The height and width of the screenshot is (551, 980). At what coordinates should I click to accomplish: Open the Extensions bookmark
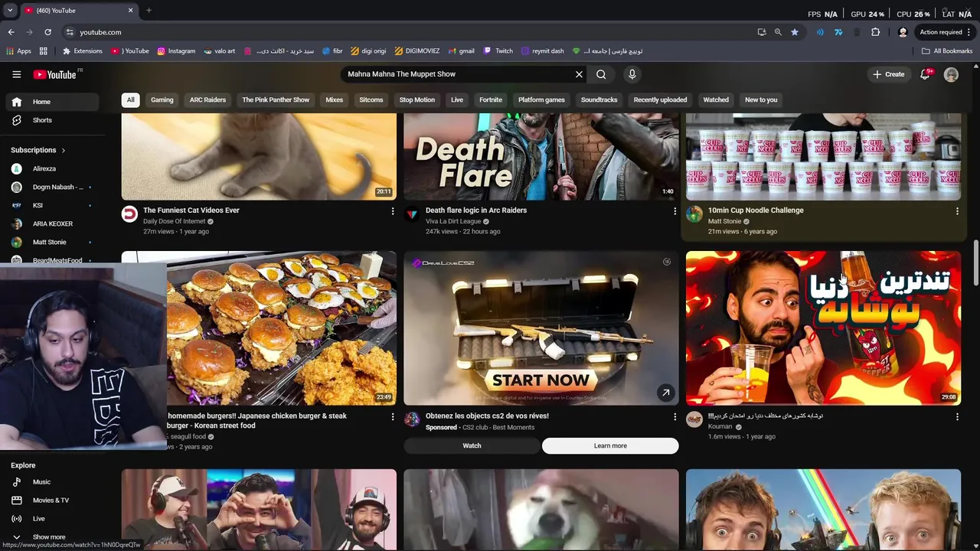pyautogui.click(x=82, y=51)
